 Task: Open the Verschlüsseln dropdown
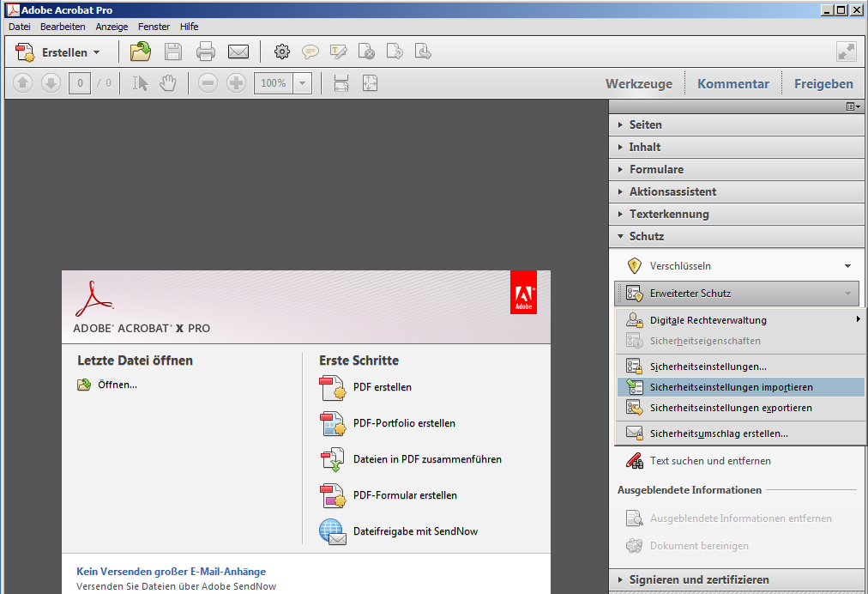click(x=847, y=266)
